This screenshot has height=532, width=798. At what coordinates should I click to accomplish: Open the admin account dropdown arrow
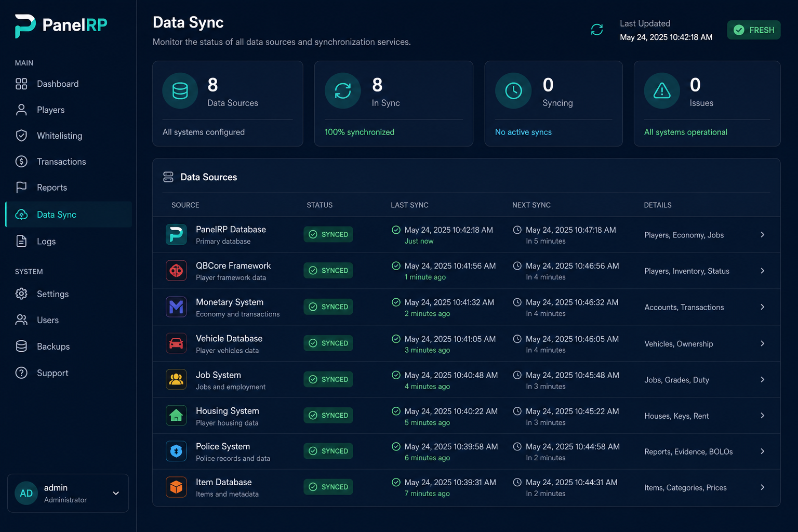pos(116,493)
